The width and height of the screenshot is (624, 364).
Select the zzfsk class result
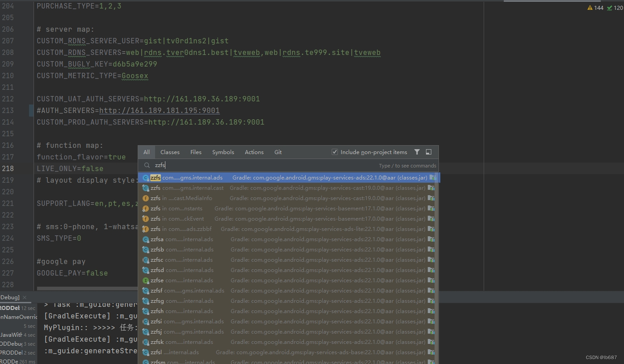pos(286,342)
